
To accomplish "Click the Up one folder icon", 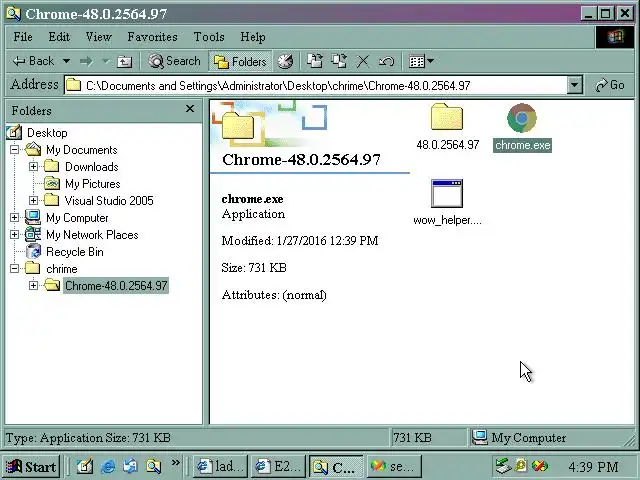I will pyautogui.click(x=124, y=62).
